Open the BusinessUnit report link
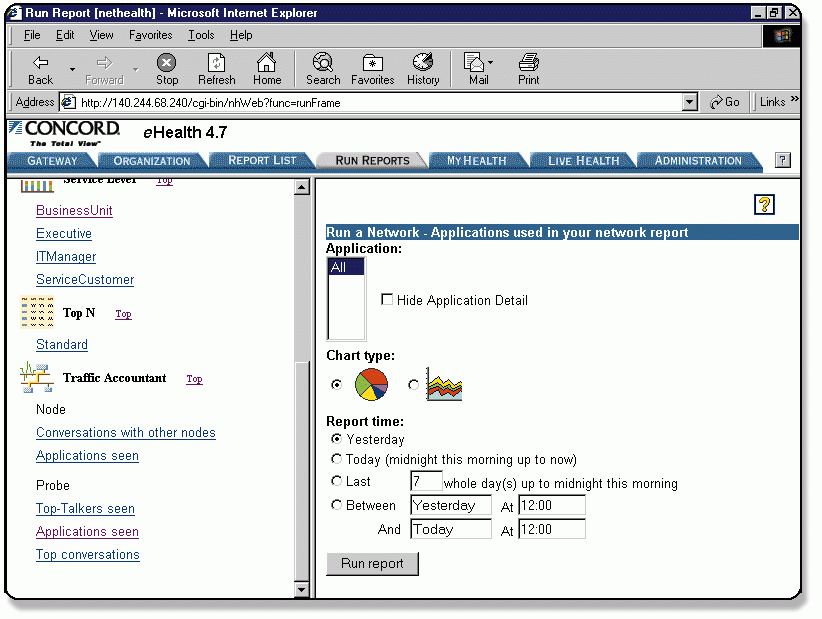This screenshot has height=619, width=822. [74, 211]
